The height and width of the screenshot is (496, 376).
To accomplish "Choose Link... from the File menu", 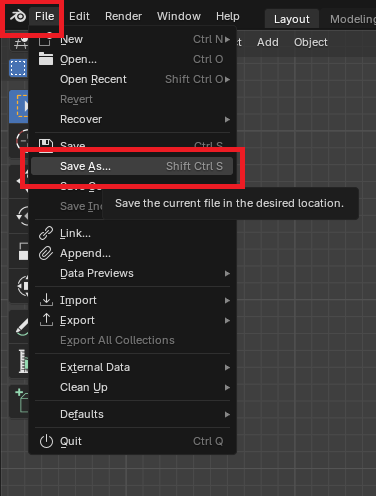I will point(133,233).
